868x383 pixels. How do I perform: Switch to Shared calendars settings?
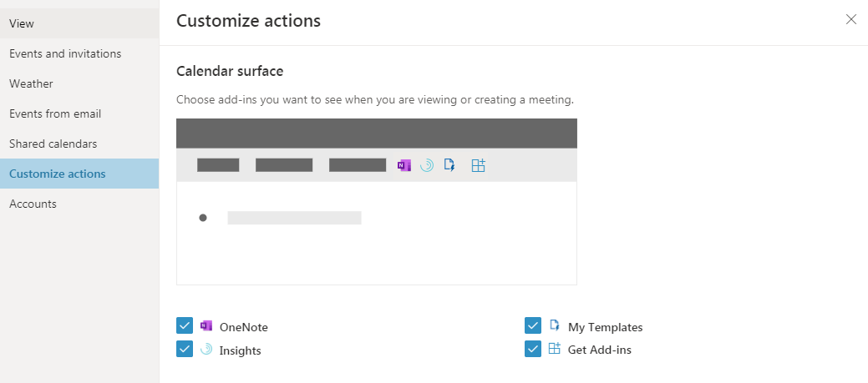pos(53,144)
